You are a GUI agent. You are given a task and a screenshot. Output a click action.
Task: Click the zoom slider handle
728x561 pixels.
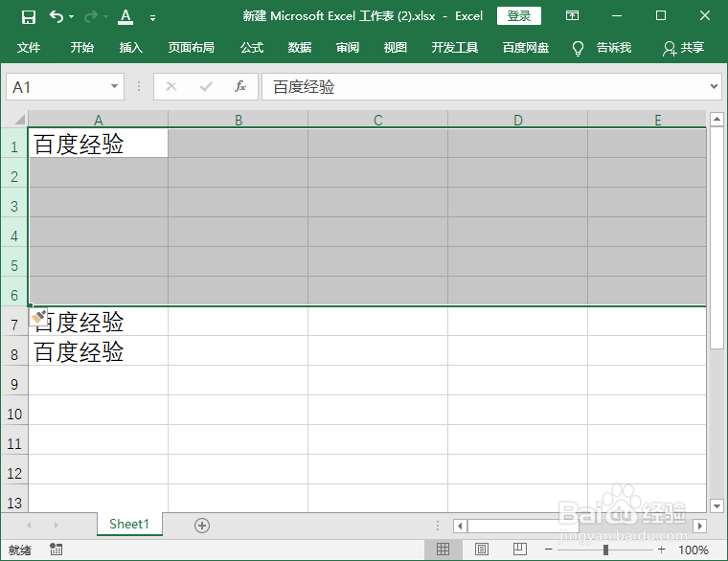click(605, 550)
